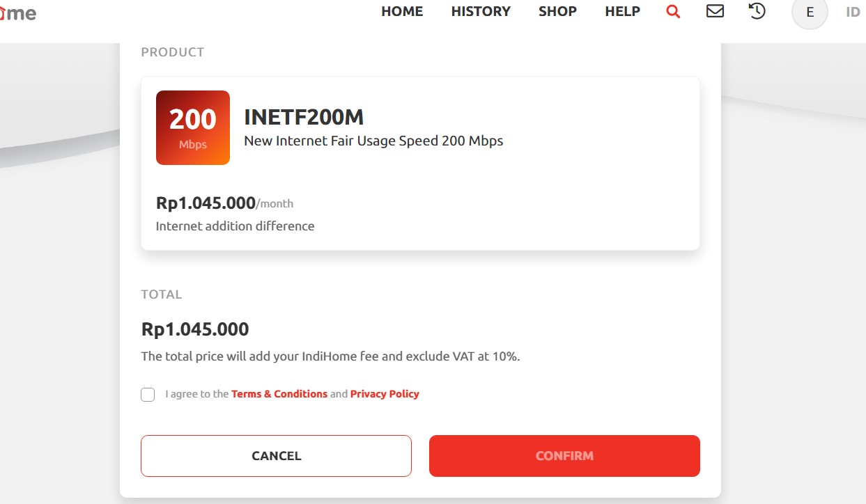Click the total Rp1.045.000 amount
866x504 pixels.
[x=195, y=329]
